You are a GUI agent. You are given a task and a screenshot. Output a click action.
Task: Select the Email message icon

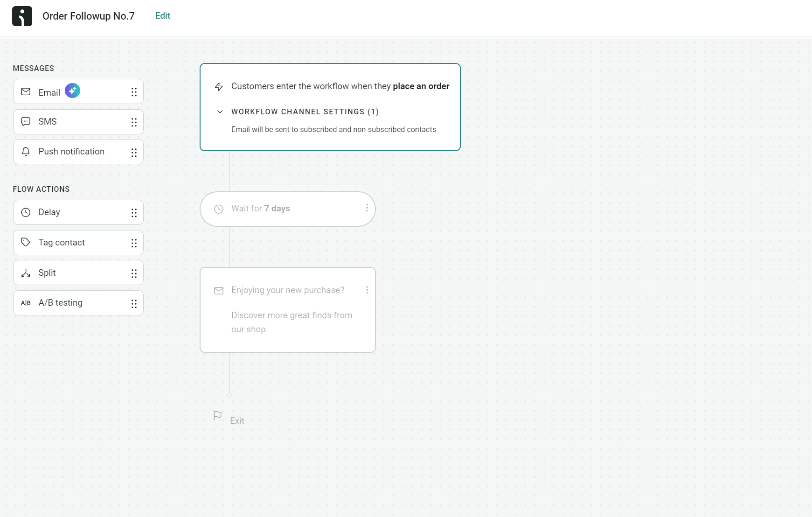26,91
